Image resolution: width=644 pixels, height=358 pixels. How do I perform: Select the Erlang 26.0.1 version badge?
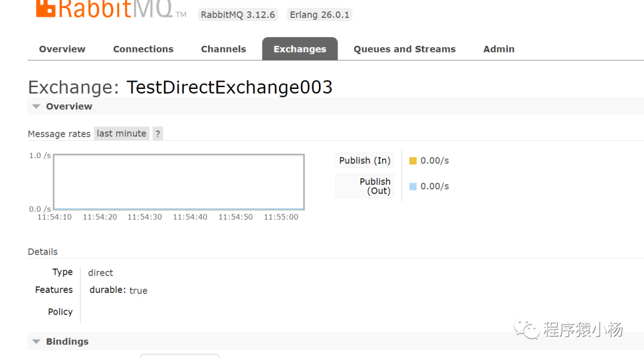320,15
